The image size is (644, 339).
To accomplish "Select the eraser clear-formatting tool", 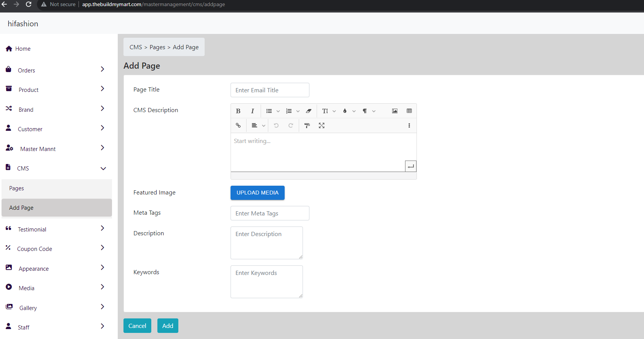I will tap(309, 111).
